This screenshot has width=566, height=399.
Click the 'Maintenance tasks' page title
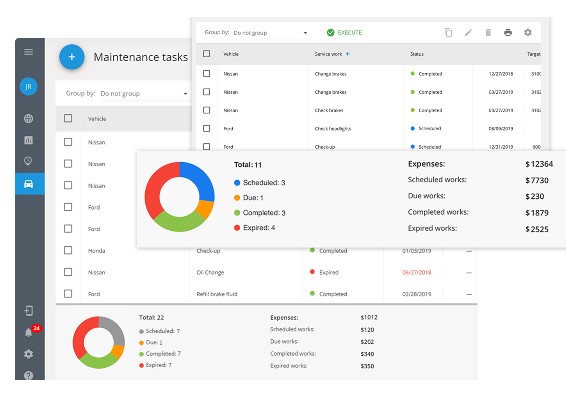(141, 57)
